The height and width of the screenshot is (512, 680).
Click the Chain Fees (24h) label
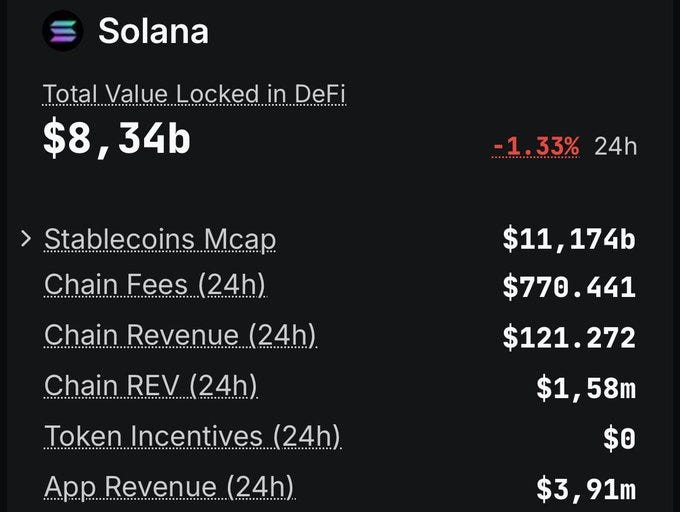coord(154,285)
